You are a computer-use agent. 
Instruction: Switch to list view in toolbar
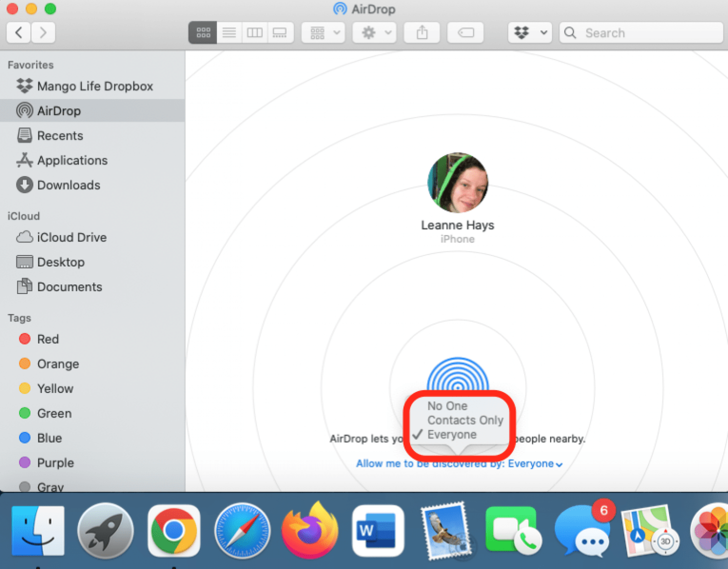pyautogui.click(x=229, y=33)
